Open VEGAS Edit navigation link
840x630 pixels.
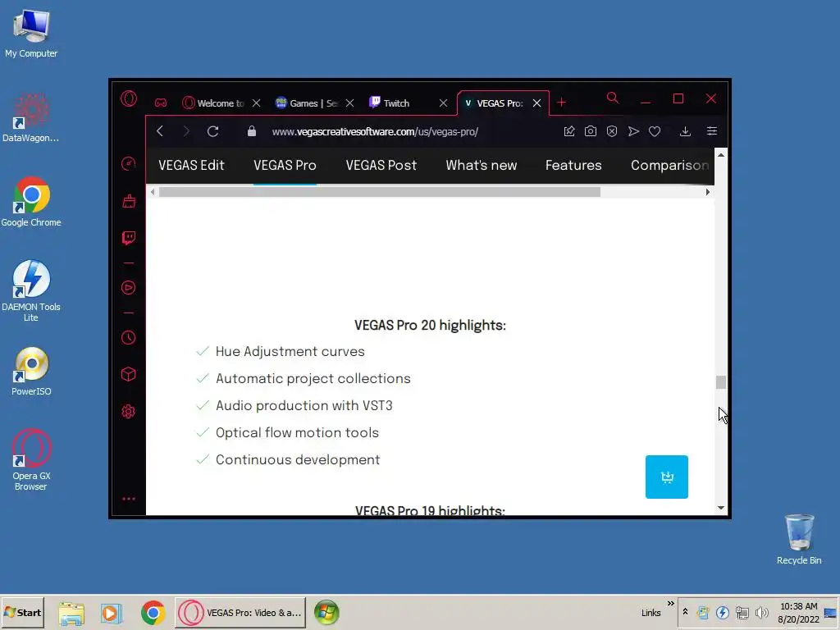pos(191,165)
